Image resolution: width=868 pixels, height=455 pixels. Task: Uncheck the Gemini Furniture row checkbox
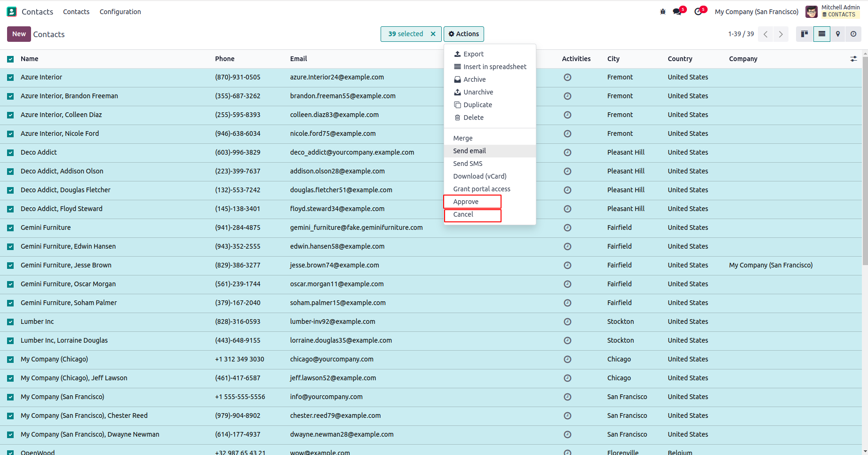10,227
